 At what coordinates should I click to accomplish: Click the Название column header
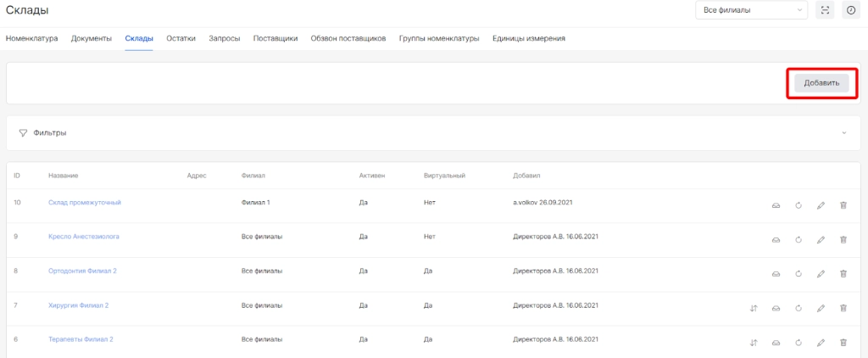coord(64,176)
